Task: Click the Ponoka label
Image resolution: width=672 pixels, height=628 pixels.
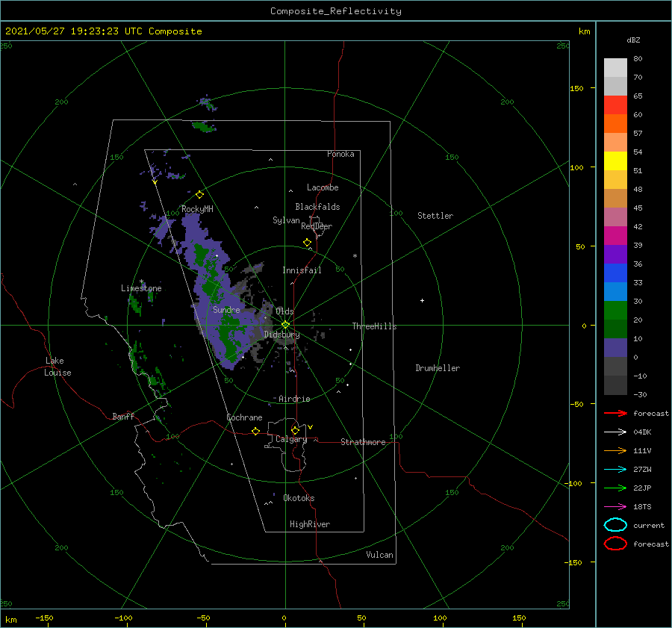Action: pyautogui.click(x=340, y=154)
